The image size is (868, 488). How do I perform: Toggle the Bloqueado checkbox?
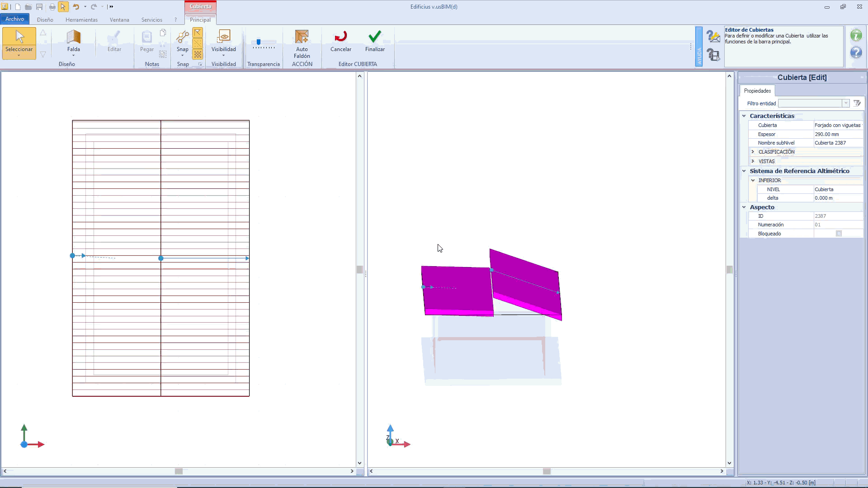(x=839, y=234)
